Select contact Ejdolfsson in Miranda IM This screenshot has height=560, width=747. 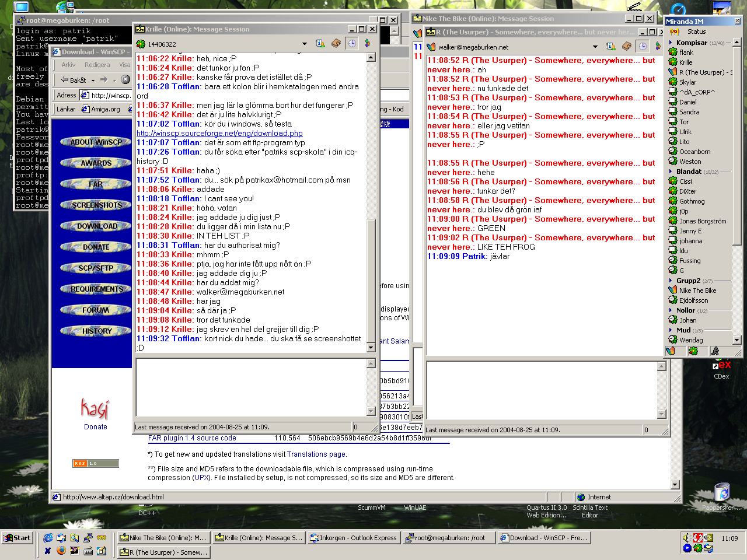point(693,300)
